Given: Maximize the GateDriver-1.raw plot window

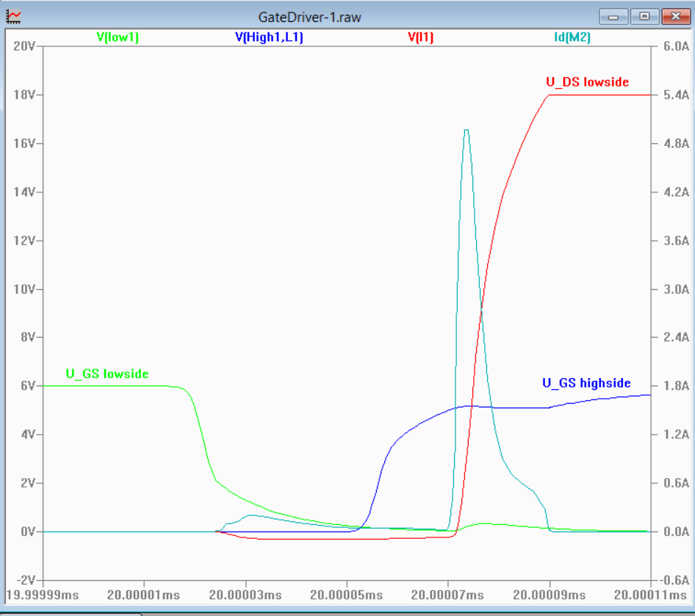Looking at the screenshot, I should pos(644,17).
